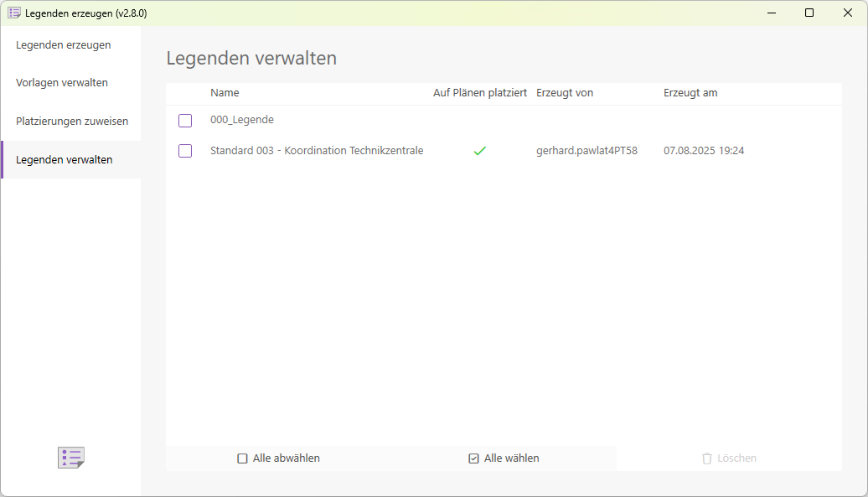Click the legend icon at the sidebar bottom

click(x=70, y=458)
